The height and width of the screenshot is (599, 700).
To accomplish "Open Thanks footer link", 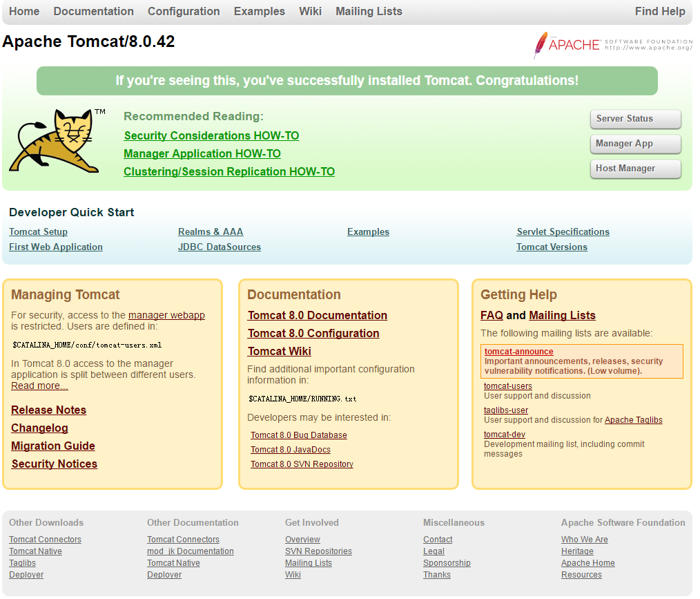I will [x=436, y=575].
